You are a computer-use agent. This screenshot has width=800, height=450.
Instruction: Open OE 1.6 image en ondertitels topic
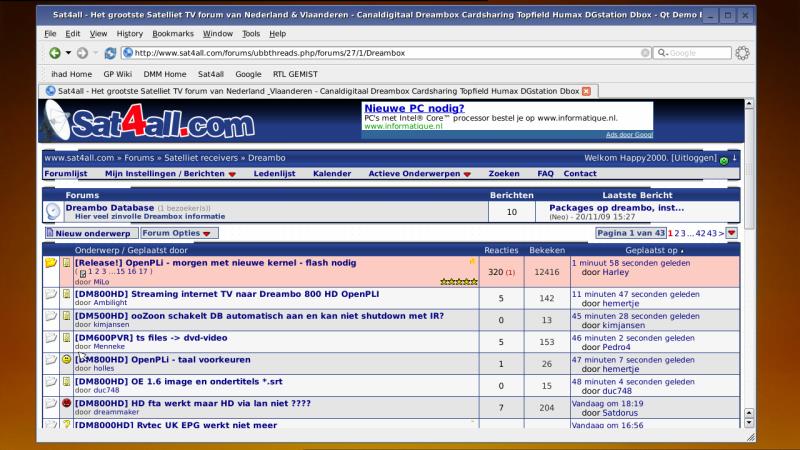tap(179, 381)
